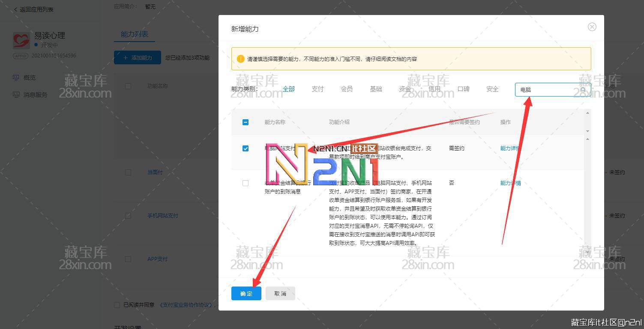Click the 易读心理 app logo
Screen dimensions: 644x329
coord(21,41)
